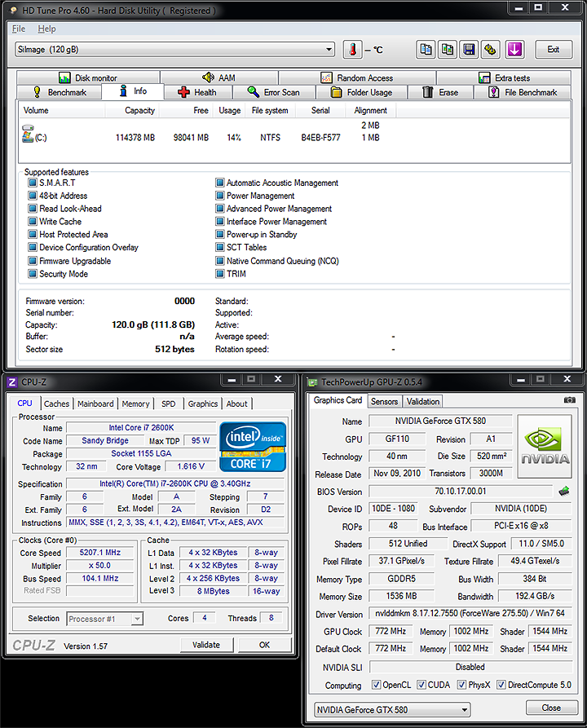Click the Intel Core i7 logo in CPU-Z
587x728 pixels.
[253, 447]
